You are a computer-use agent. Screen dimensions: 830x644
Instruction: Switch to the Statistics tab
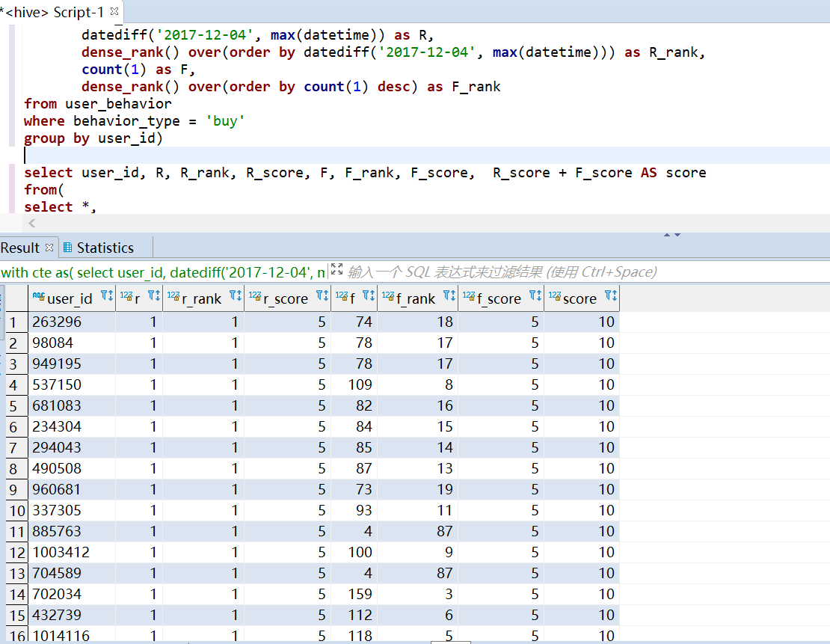[x=105, y=248]
